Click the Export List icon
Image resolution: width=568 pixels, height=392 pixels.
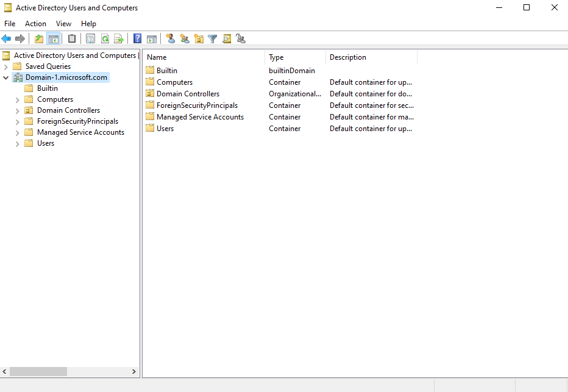(119, 38)
